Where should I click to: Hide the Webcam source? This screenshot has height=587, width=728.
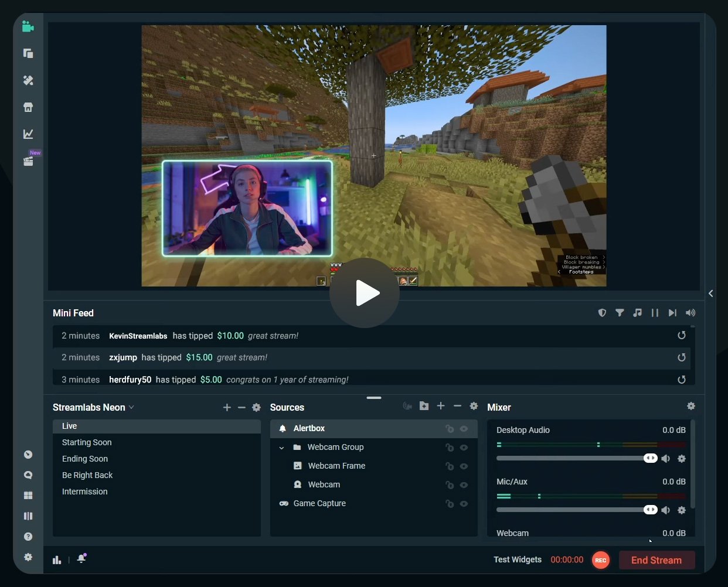464,484
